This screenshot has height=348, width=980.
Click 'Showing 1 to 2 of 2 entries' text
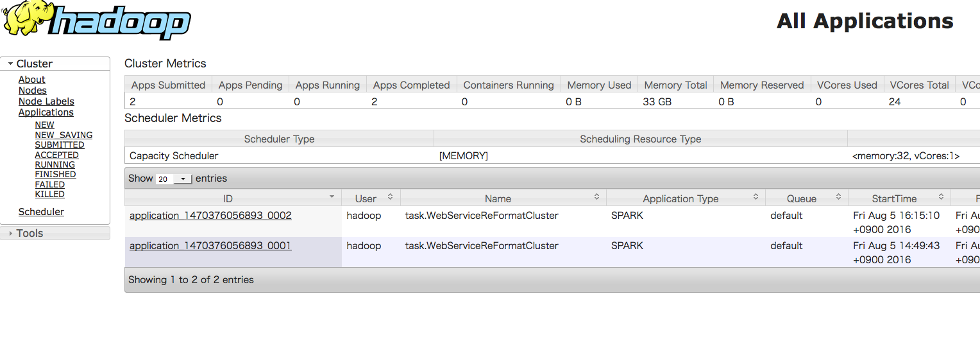click(191, 280)
